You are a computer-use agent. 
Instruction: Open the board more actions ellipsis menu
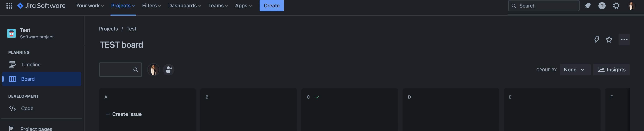point(624,39)
